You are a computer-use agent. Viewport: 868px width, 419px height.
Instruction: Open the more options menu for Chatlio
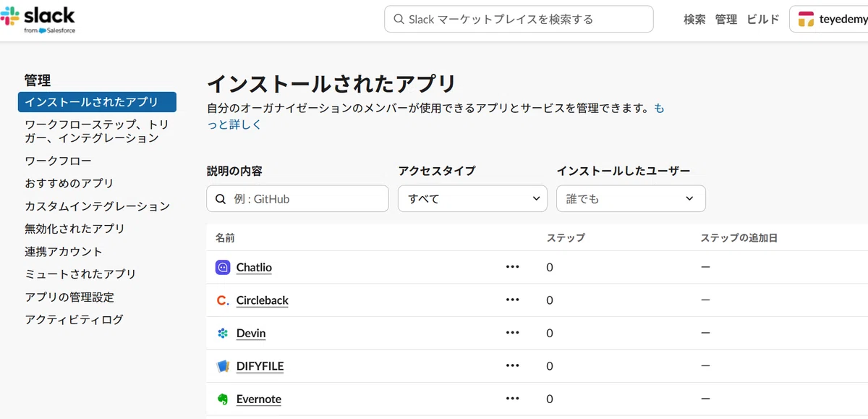(x=513, y=267)
